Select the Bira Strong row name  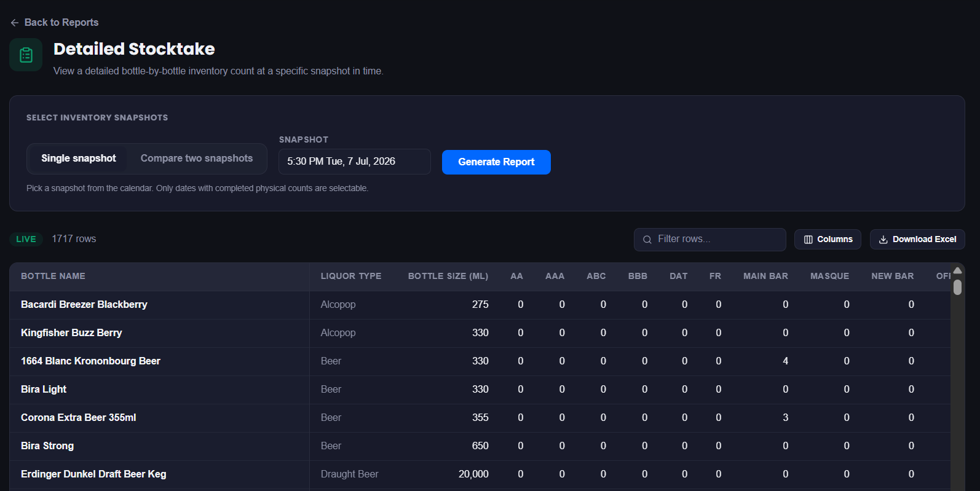47,446
